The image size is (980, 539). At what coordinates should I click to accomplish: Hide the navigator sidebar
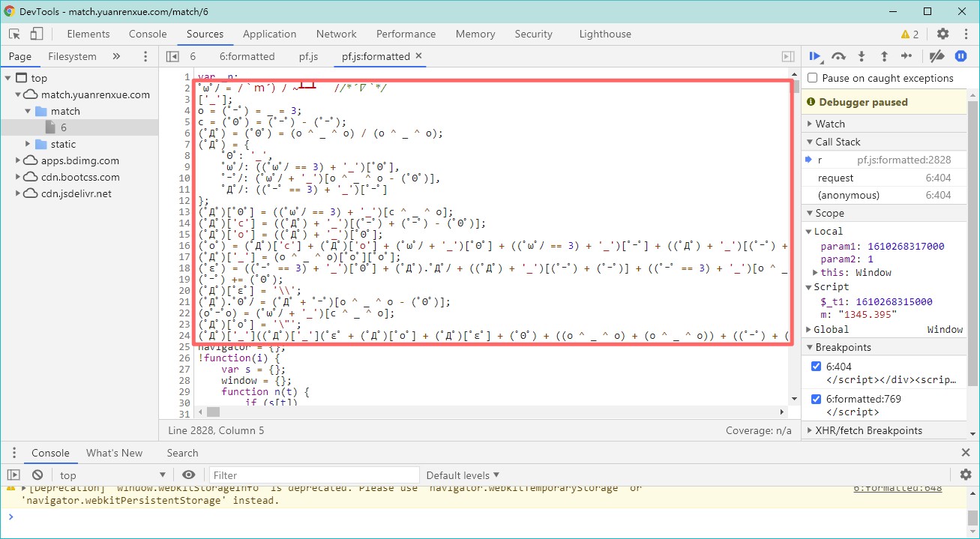point(172,56)
